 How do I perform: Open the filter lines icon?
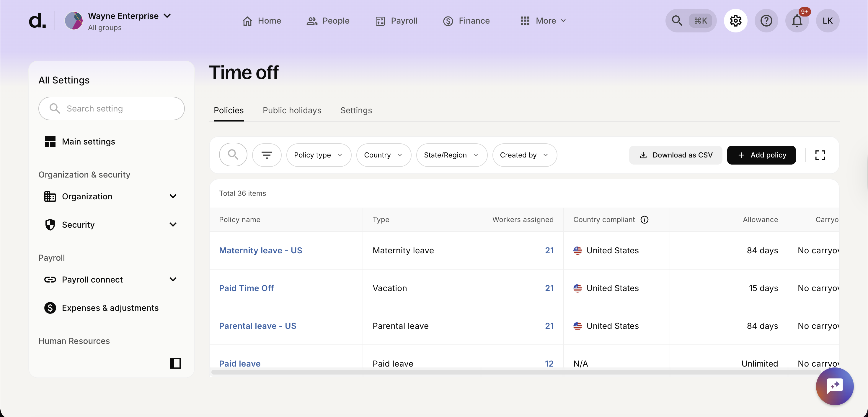(x=267, y=155)
